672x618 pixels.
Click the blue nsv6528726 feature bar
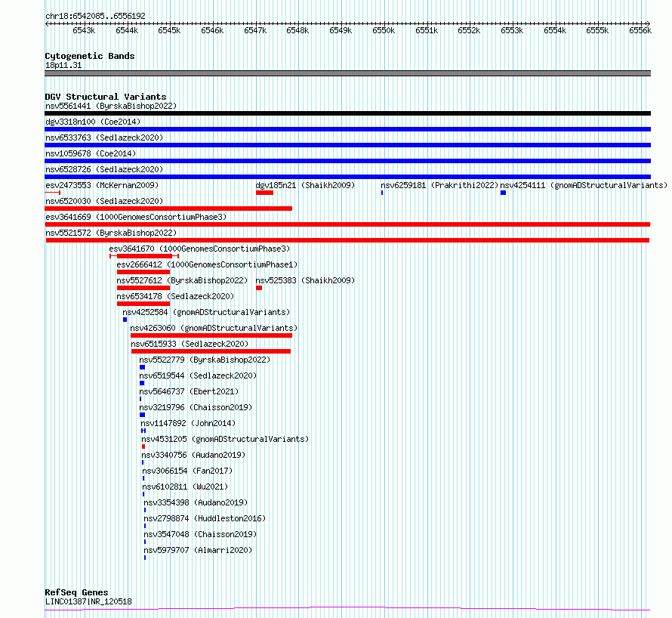point(347,177)
